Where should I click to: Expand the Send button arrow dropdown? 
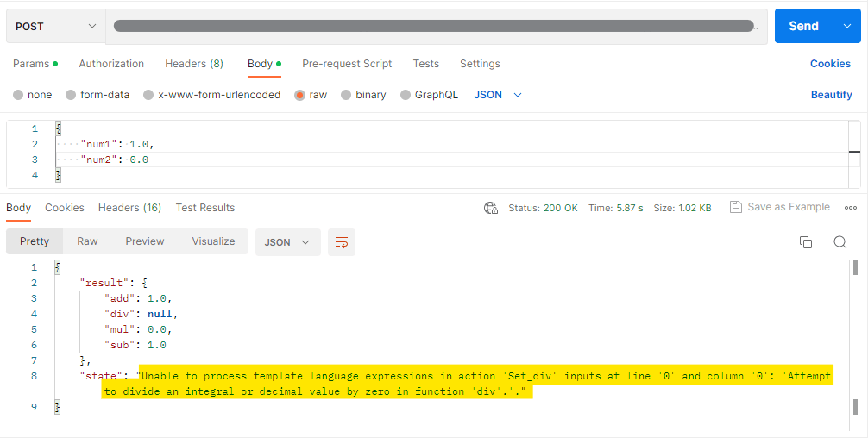click(846, 26)
